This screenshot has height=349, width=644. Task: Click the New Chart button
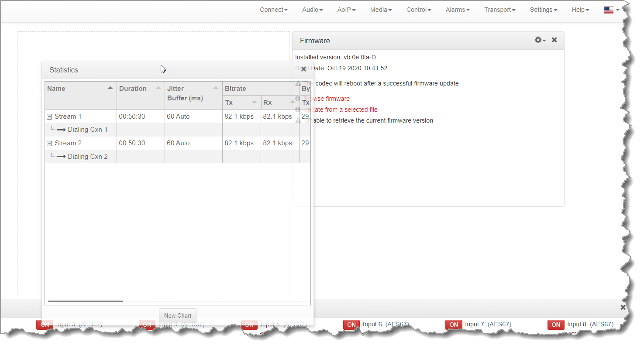178,315
